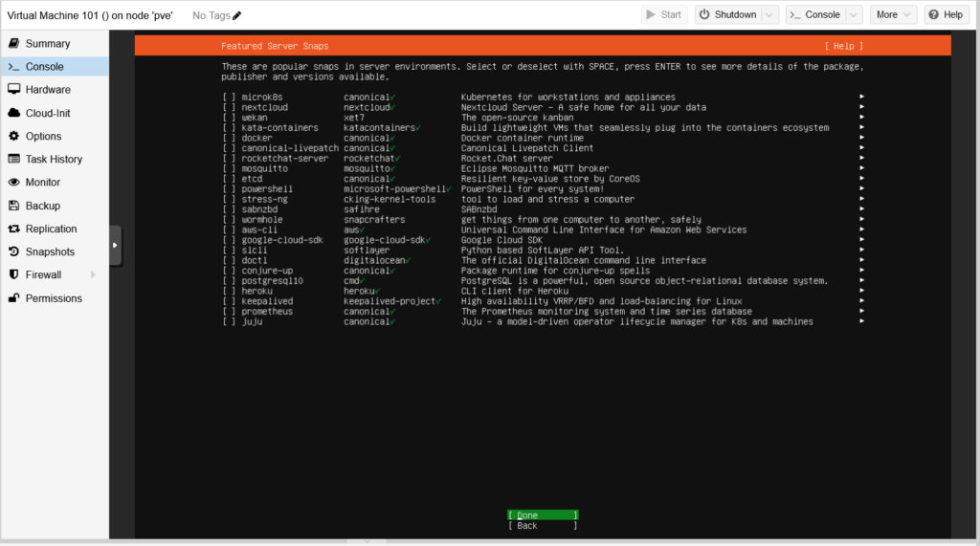Enable the prometheus snap checkbox
This screenshot has width=980, height=546.
[229, 312]
